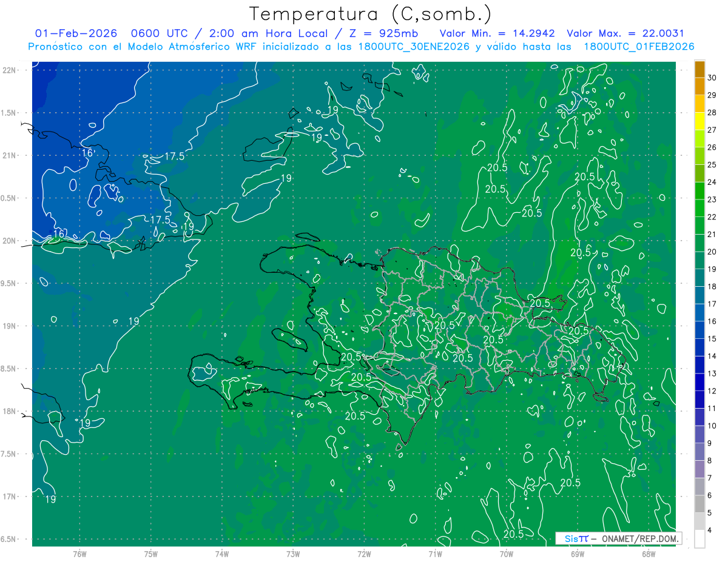The width and height of the screenshot is (728, 562).
Task: Click the dark blue swatch between 13 and 12
Action: tap(699, 383)
